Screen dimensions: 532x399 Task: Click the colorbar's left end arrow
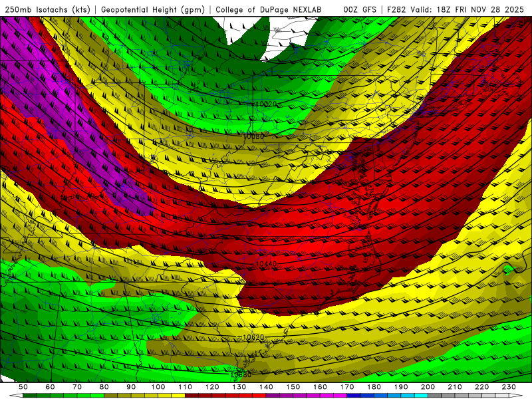pos(16,395)
